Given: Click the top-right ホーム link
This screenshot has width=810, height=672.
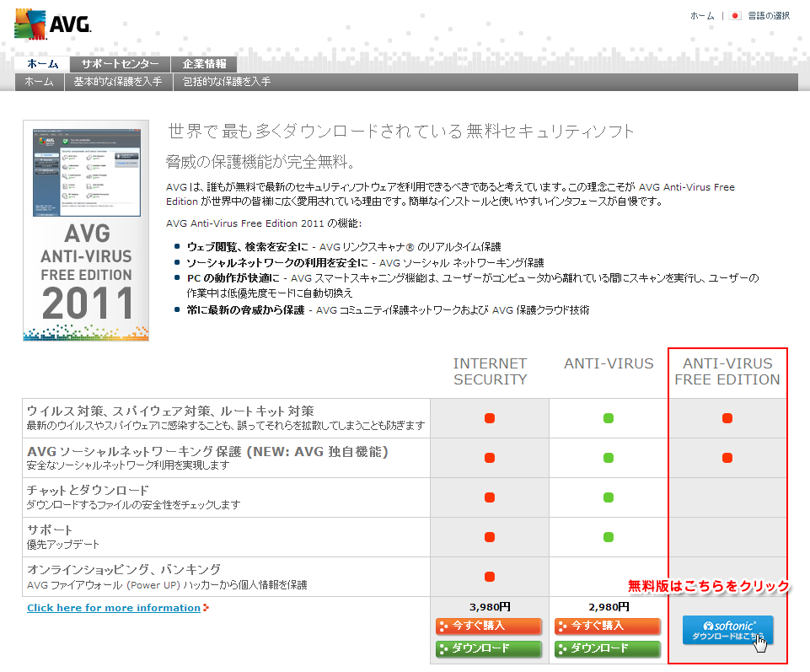Looking at the screenshot, I should pyautogui.click(x=701, y=16).
